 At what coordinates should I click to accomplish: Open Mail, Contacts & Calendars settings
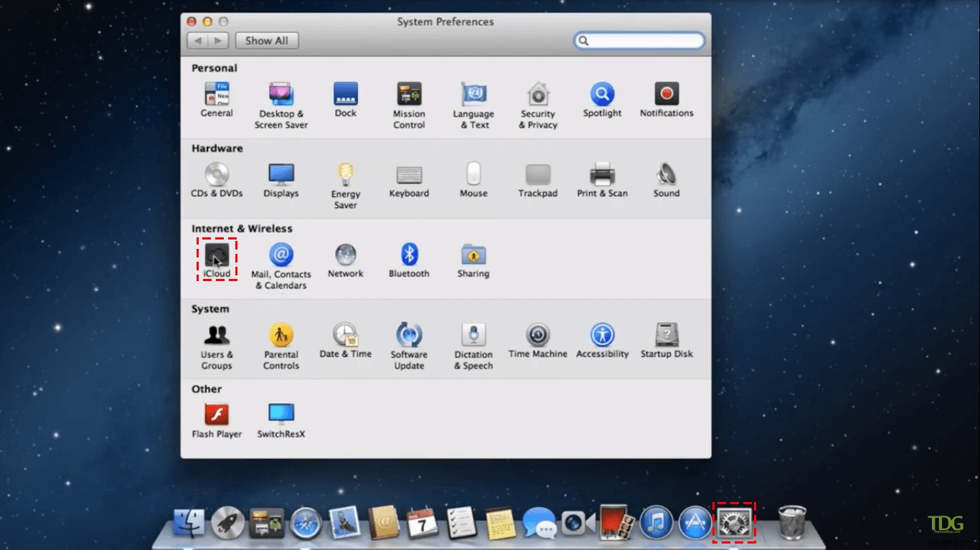(x=281, y=257)
